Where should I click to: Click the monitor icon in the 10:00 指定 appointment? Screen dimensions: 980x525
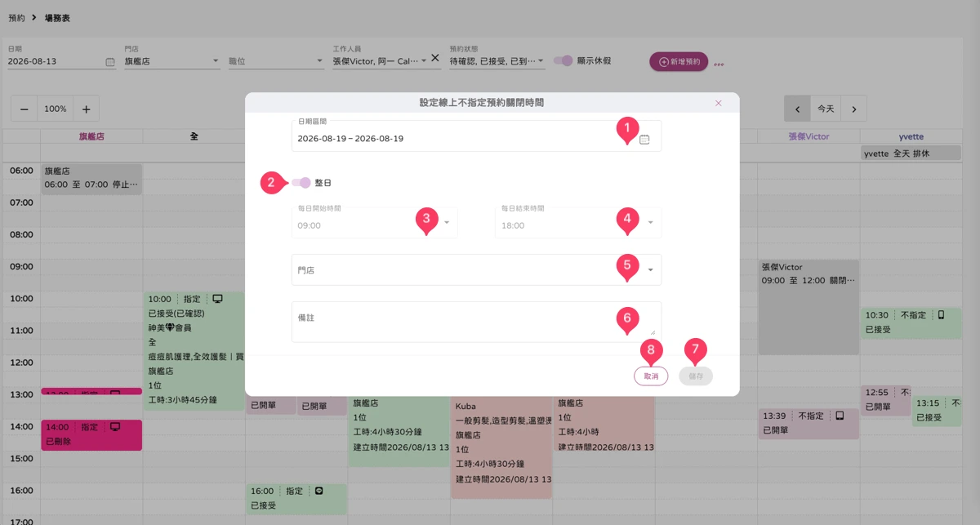click(217, 299)
